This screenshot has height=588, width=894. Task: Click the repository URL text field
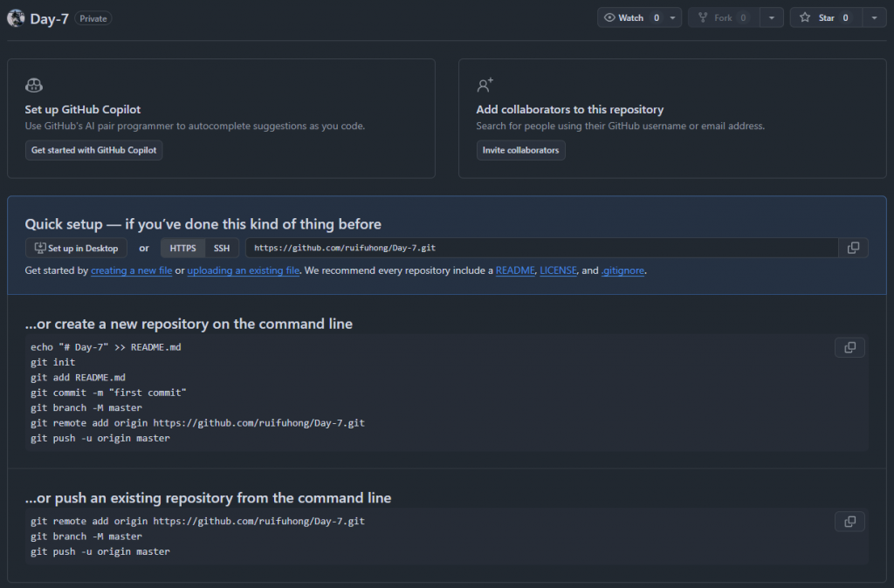point(541,248)
